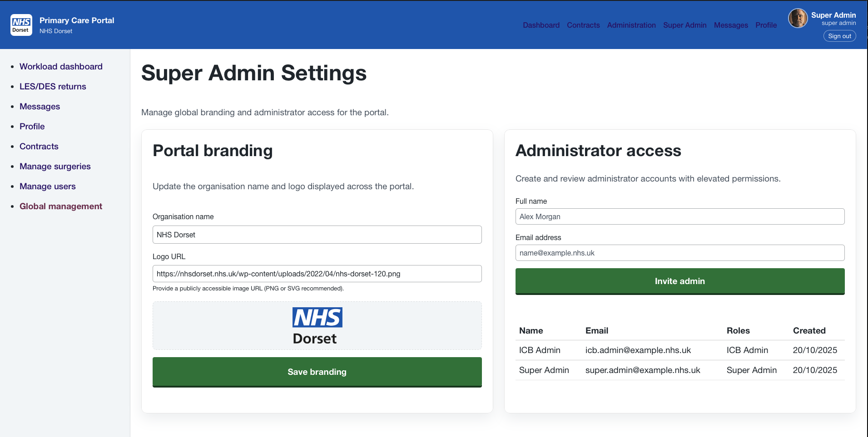Open Profile from the sidebar
Image resolution: width=868 pixels, height=437 pixels.
pos(32,126)
